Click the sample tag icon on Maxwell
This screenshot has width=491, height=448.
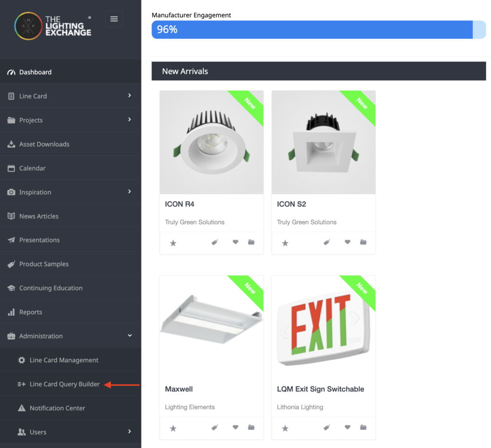pos(215,427)
